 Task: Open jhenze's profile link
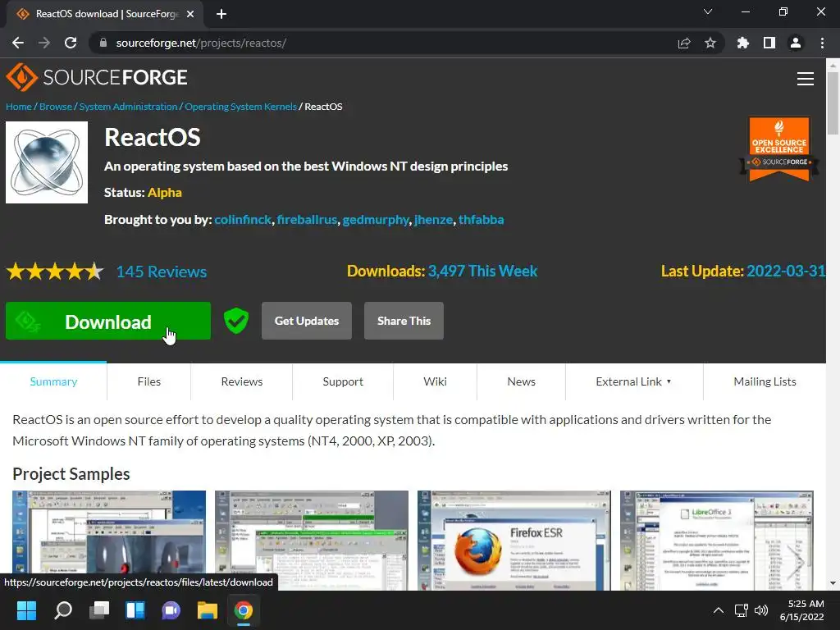[433, 220]
